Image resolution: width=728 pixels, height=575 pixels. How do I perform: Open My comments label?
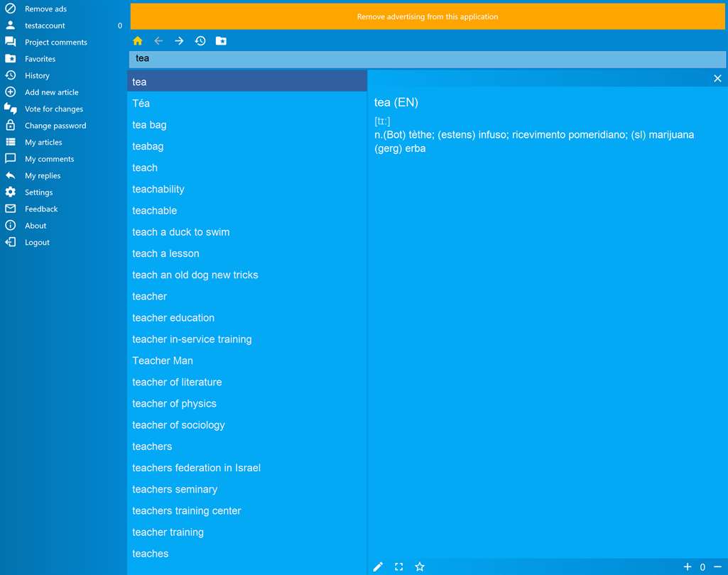click(49, 159)
